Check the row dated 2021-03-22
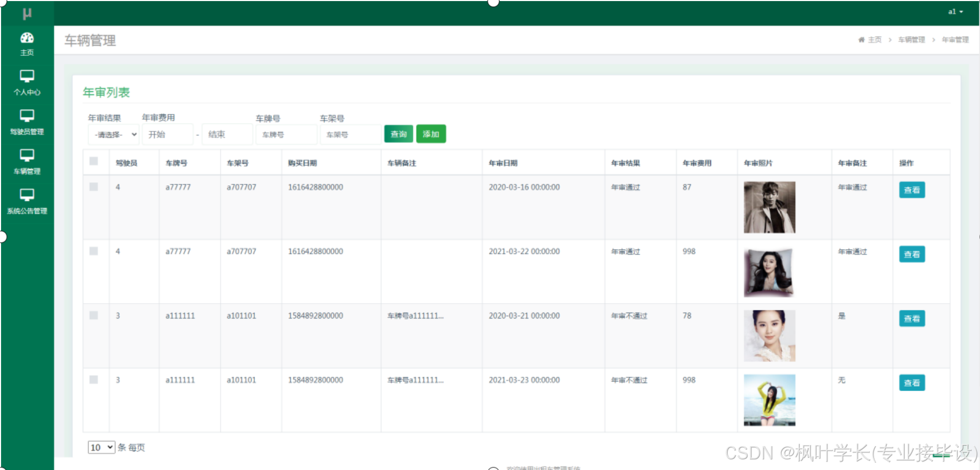The image size is (980, 470). [x=94, y=251]
